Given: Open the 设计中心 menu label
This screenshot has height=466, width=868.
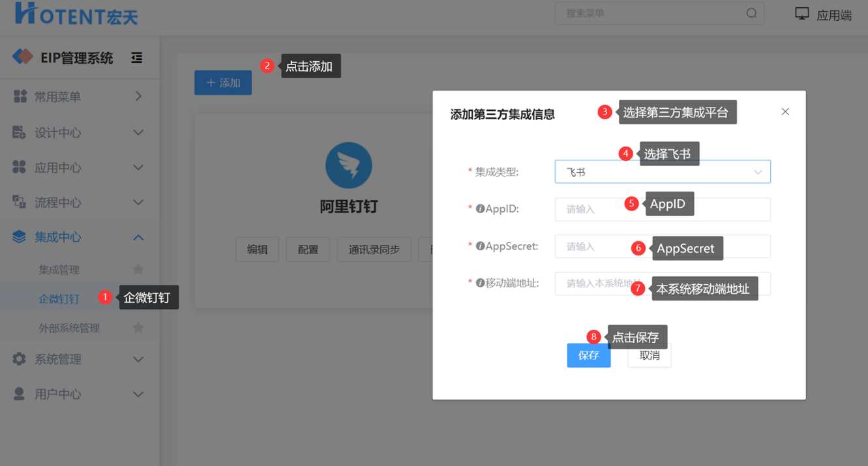Looking at the screenshot, I should [x=57, y=132].
